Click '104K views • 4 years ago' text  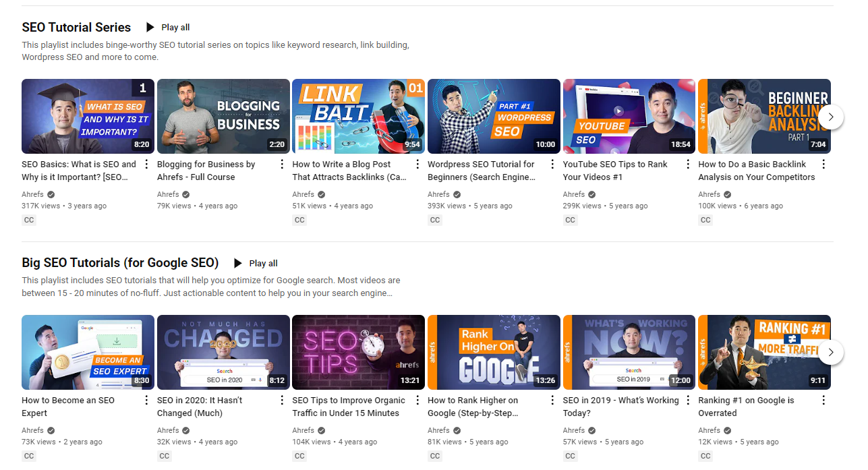335,442
